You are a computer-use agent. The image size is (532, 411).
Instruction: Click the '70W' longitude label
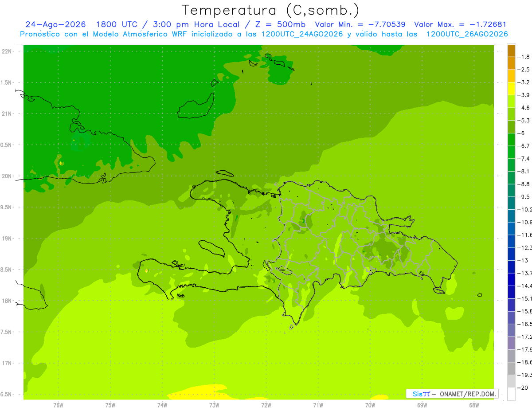(370, 405)
